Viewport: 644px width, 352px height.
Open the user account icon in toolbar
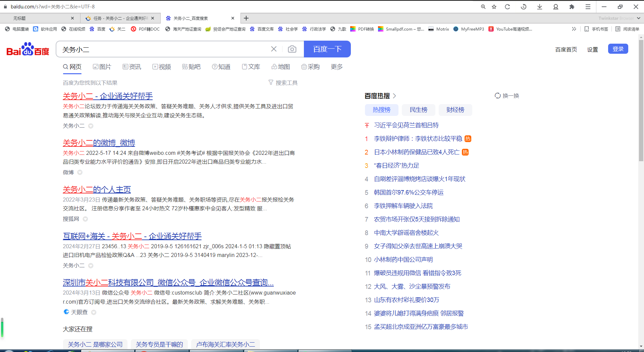(x=556, y=7)
